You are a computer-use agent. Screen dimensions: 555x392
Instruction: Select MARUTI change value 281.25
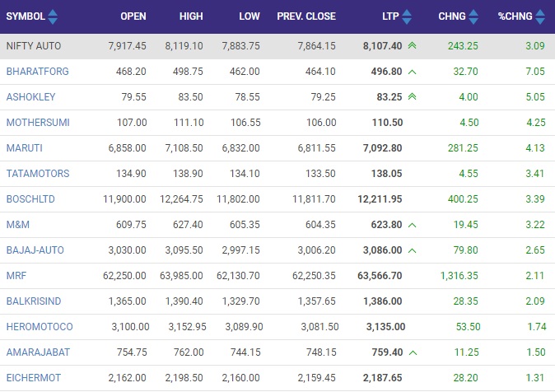coord(463,148)
